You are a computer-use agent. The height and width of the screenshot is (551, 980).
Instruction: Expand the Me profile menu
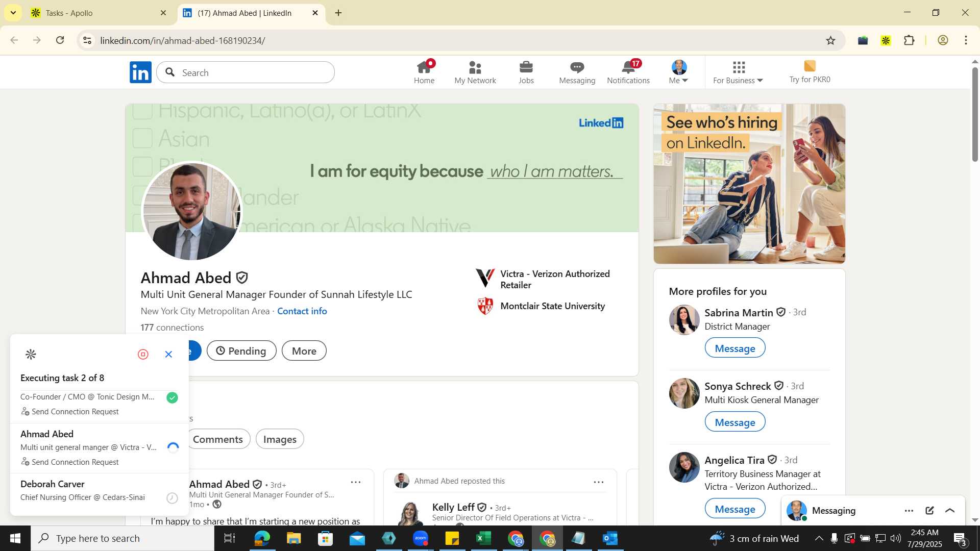tap(679, 72)
